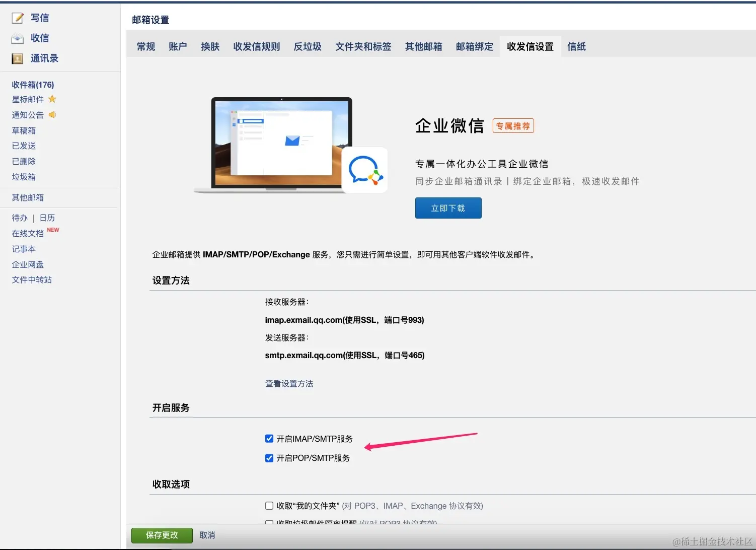Check 收取“我的文件夹” checkbox

pyautogui.click(x=269, y=506)
